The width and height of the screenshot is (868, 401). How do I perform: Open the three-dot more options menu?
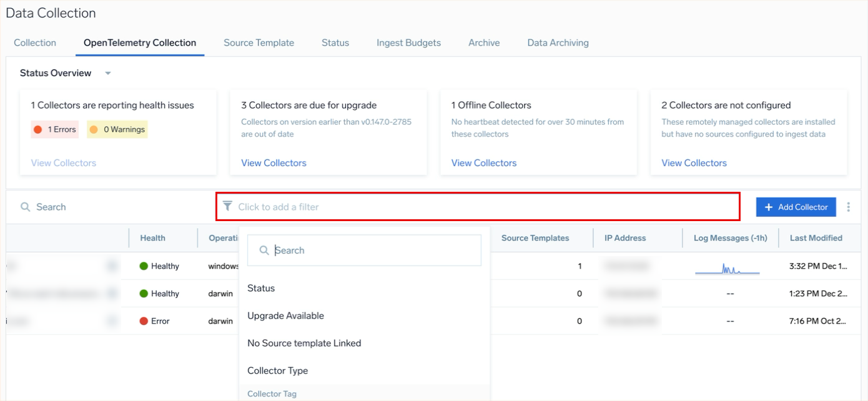848,207
